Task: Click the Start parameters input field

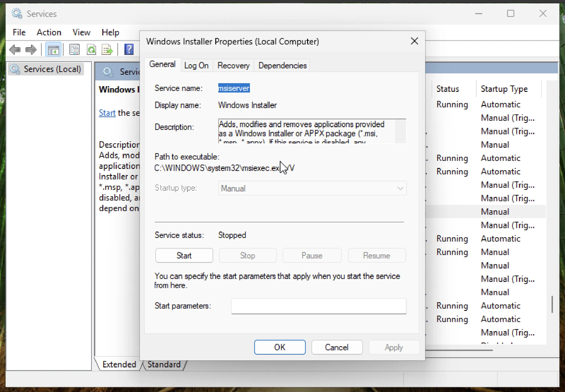Action: 319,306
